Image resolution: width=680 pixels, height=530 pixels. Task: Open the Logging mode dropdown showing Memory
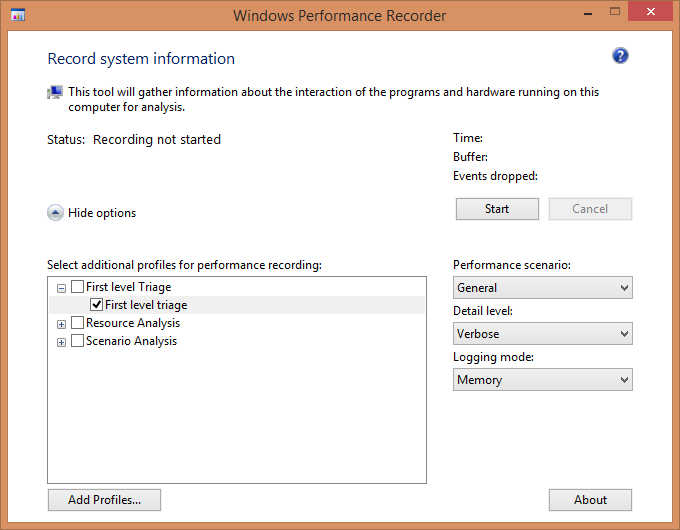click(543, 380)
